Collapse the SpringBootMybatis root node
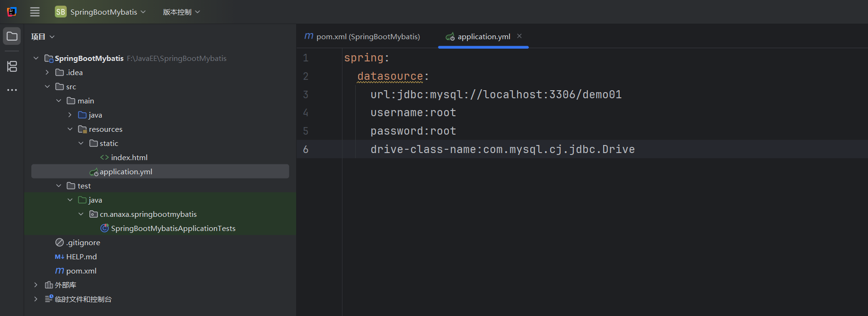Image resolution: width=868 pixels, height=316 pixels. 36,58
